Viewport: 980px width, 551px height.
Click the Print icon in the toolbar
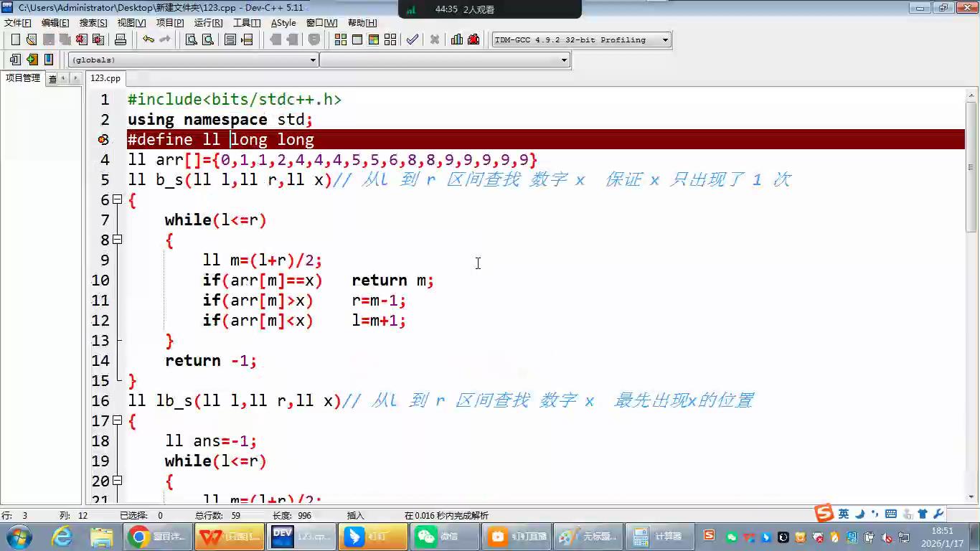pos(121,39)
